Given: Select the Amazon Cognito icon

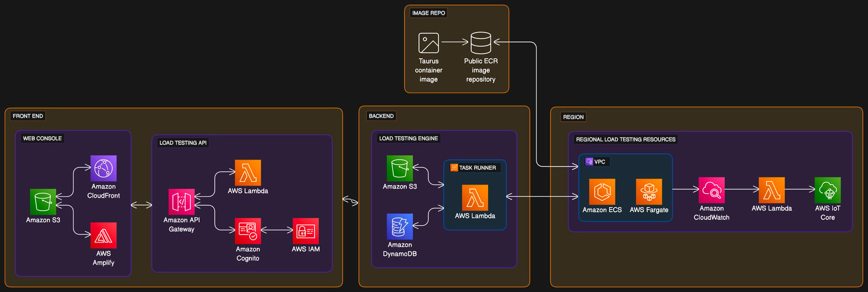Looking at the screenshot, I should tap(248, 231).
